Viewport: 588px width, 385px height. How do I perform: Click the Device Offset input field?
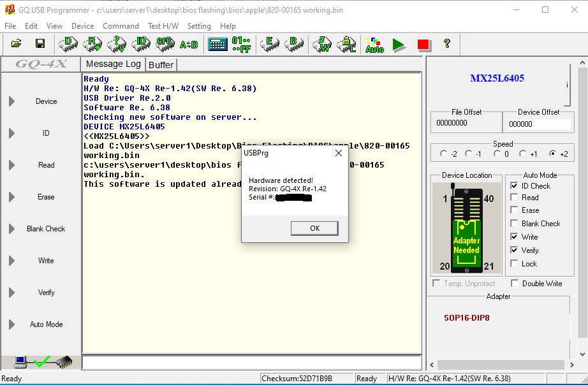pos(540,124)
